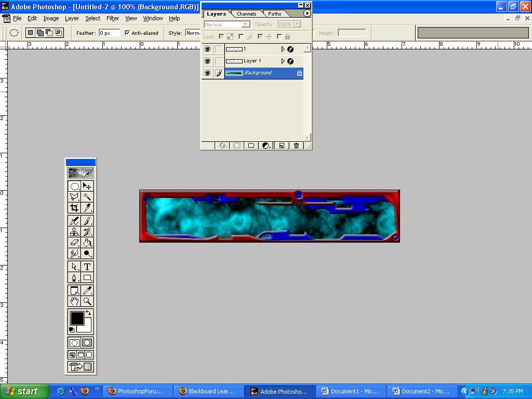The width and height of the screenshot is (532, 399).
Task: Click the Windows Start button
Action: pyautogui.click(x=24, y=391)
